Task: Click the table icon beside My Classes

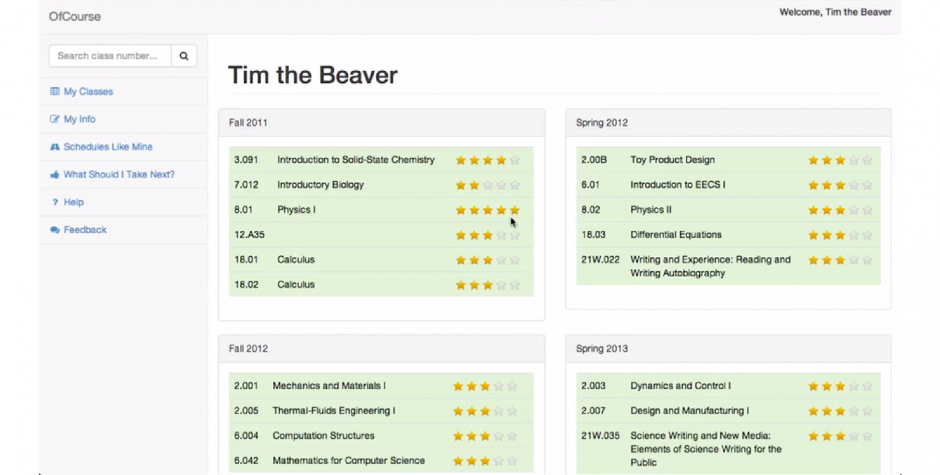Action: 55,92
